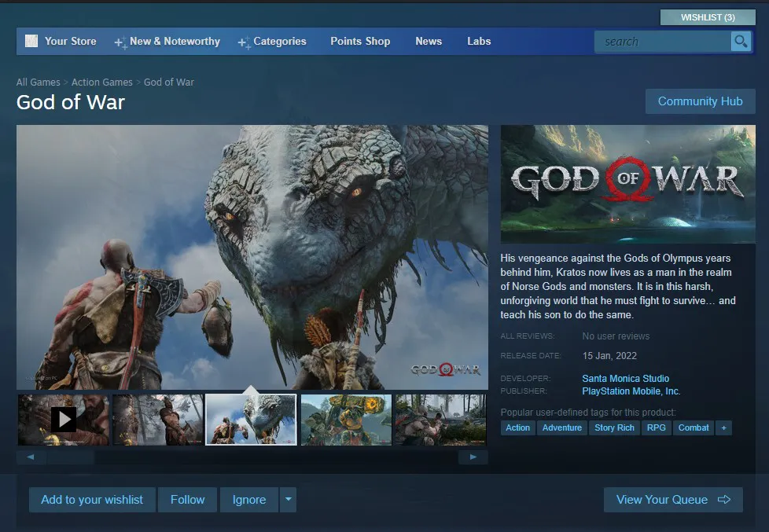Screen dimensions: 769x532
Task: Open All Games breadcrumb link
Action: click(39, 82)
